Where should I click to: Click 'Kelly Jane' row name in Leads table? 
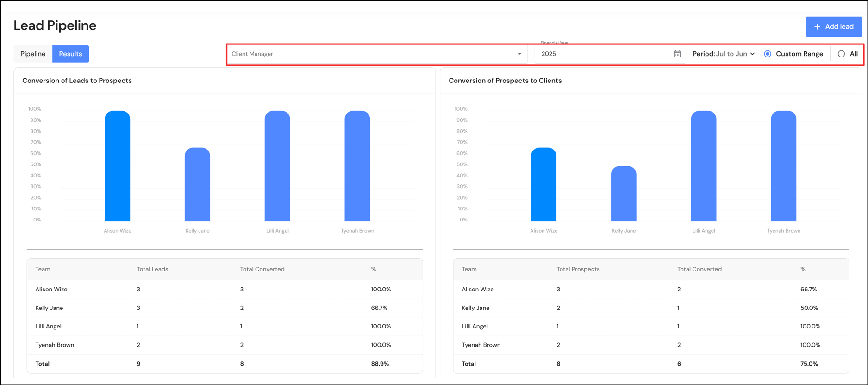pyautogui.click(x=49, y=308)
